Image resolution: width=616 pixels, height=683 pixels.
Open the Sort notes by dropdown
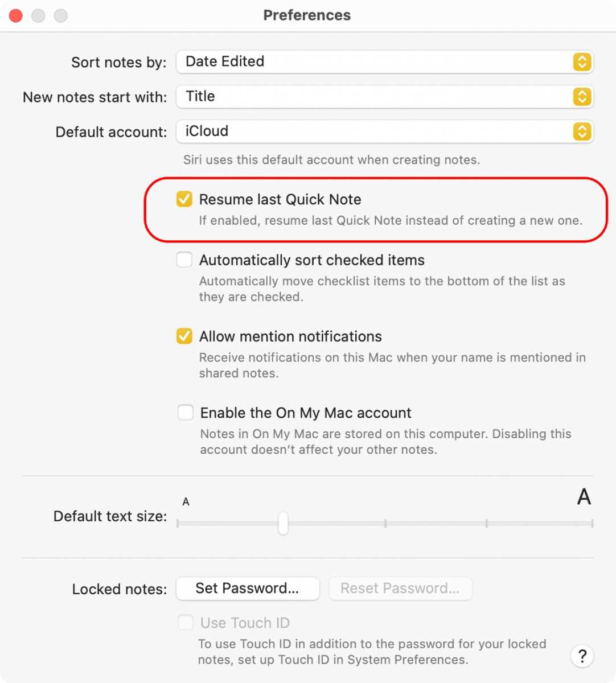click(385, 62)
